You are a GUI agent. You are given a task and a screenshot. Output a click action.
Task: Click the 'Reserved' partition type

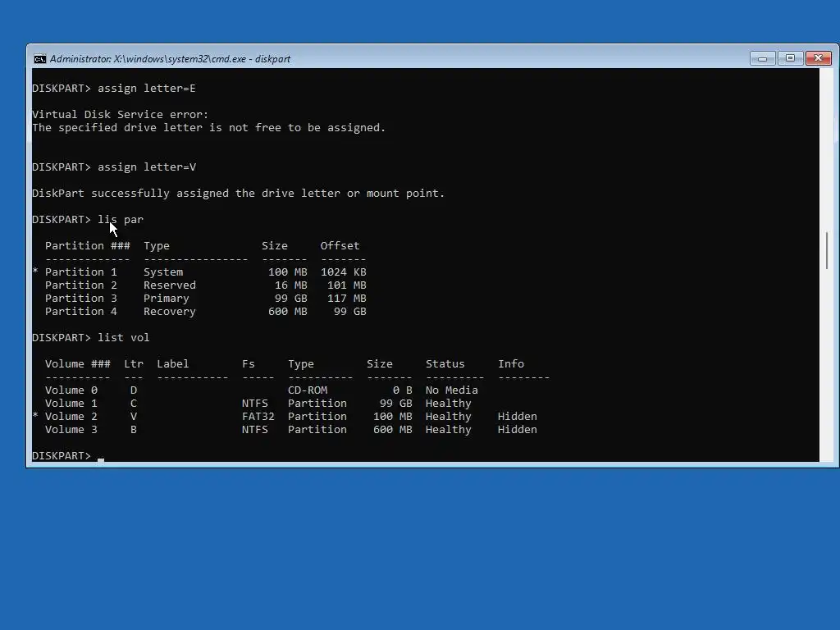coord(169,285)
